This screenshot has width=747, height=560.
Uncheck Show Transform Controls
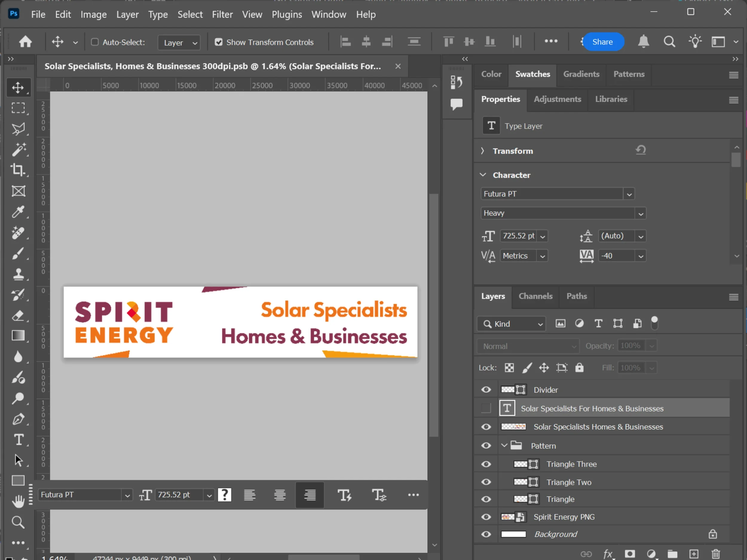click(219, 42)
